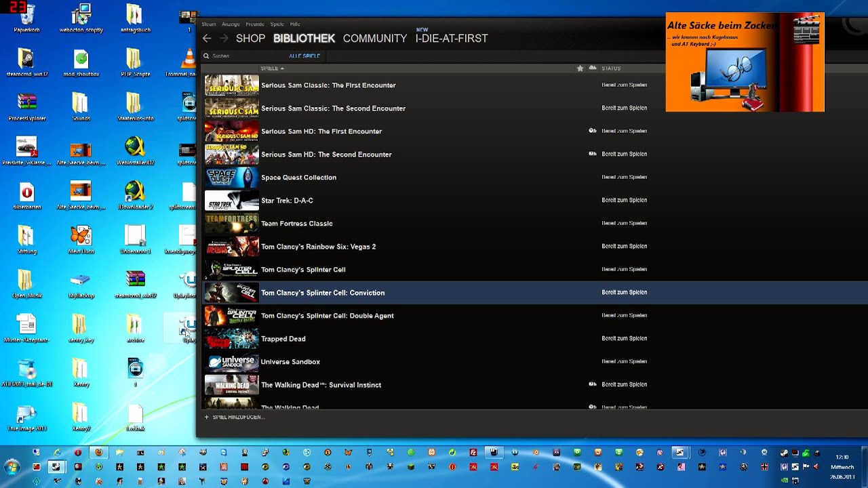Select the antragsbuch folder icon
The width and height of the screenshot is (868, 488).
tap(134, 19)
